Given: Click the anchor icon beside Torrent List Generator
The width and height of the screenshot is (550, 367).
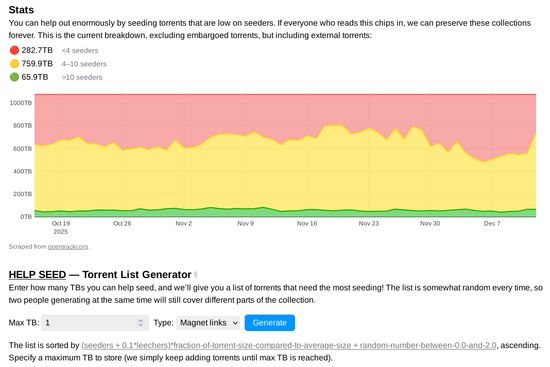Looking at the screenshot, I should point(196,275).
